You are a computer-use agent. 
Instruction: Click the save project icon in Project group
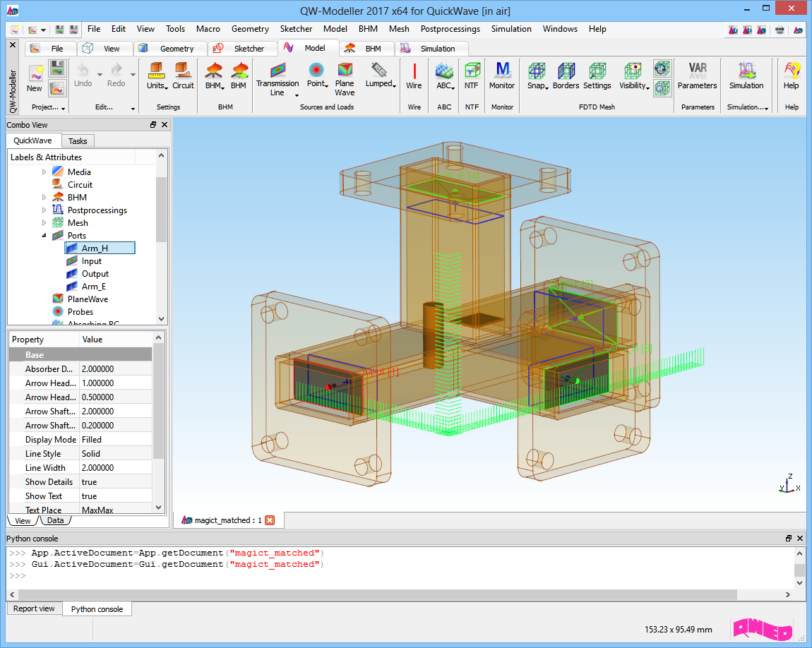[57, 68]
